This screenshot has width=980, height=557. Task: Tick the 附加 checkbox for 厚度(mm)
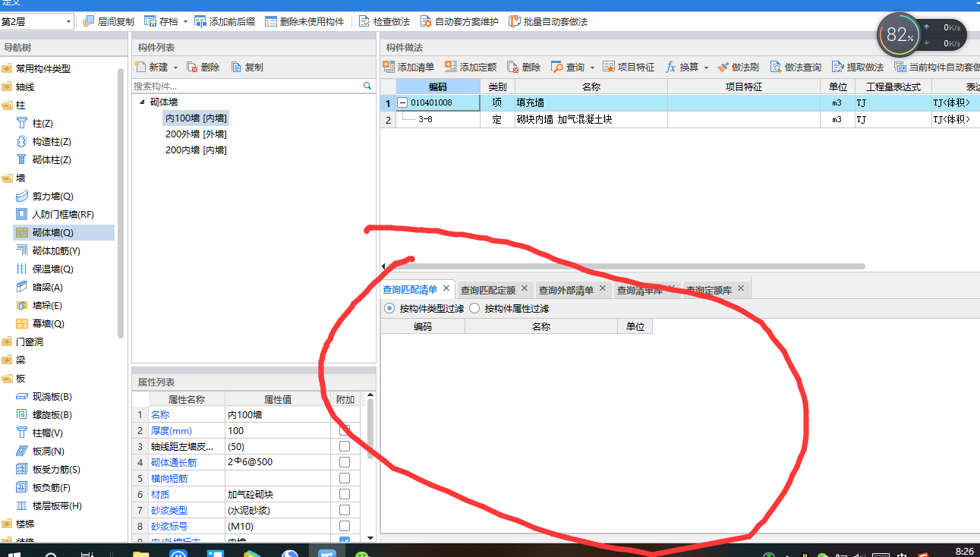345,430
